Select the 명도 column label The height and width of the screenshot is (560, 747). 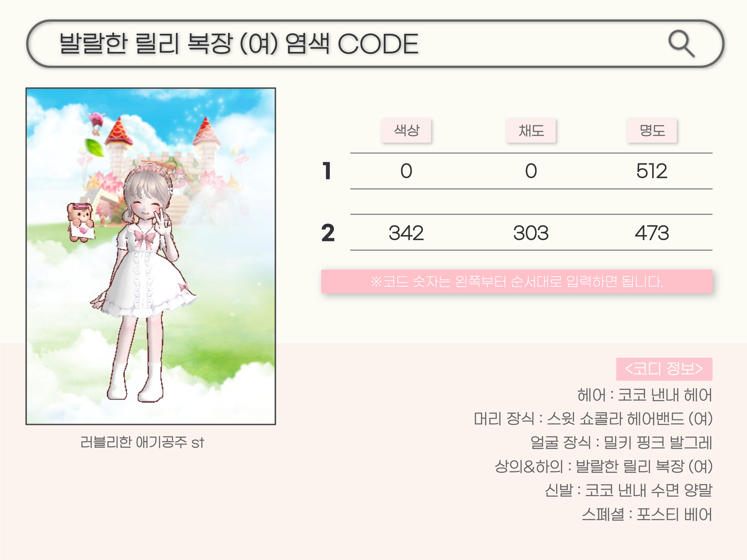(652, 130)
